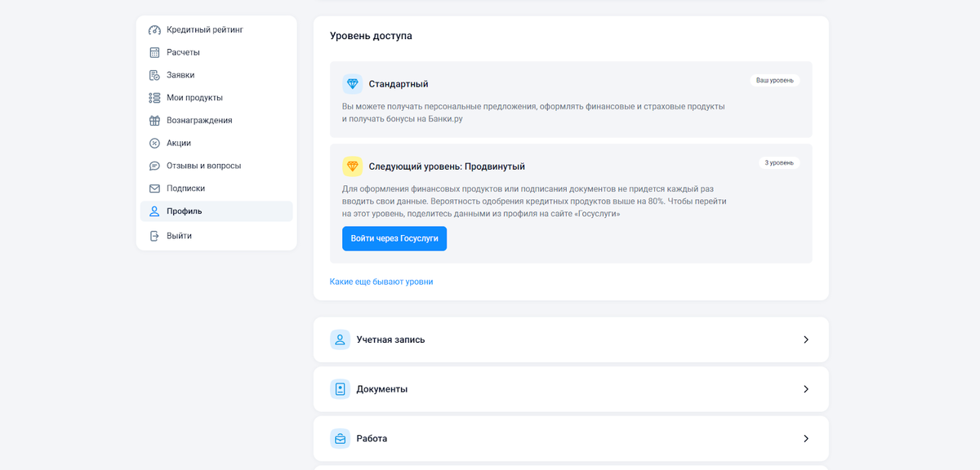Click the envelope icon beside Подписки
The width and height of the screenshot is (980, 470).
(x=154, y=188)
